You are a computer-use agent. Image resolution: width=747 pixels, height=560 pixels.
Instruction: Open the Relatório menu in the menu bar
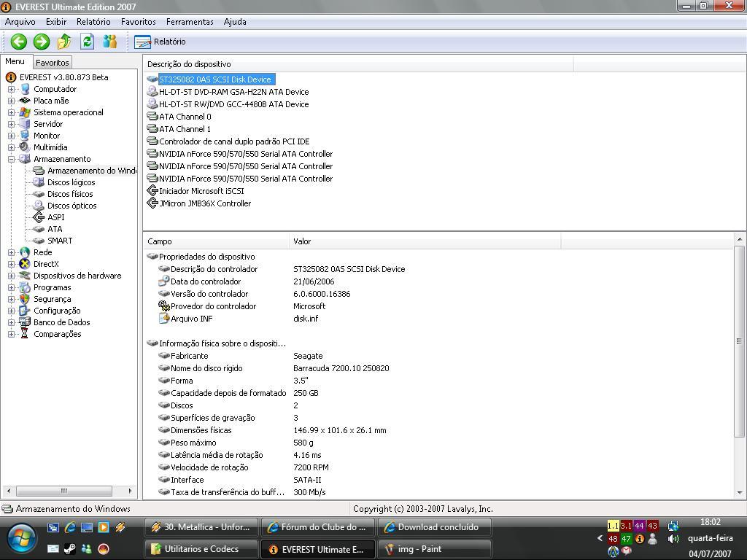93,22
